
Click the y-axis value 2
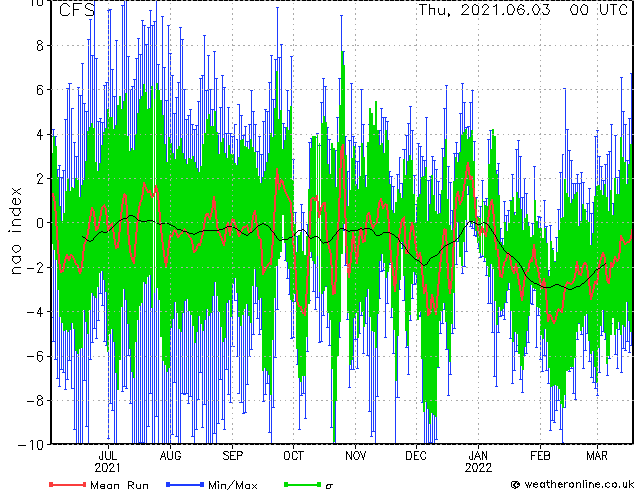(40, 179)
